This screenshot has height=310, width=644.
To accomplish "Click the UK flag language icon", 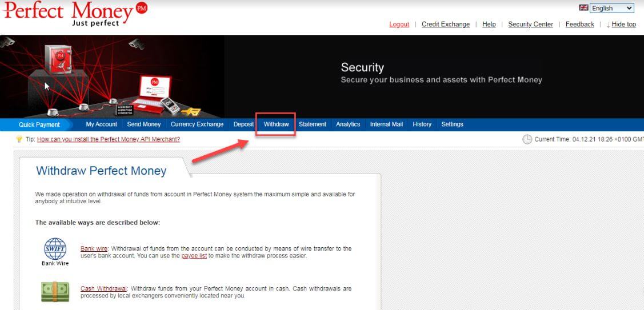I will pos(583,7).
